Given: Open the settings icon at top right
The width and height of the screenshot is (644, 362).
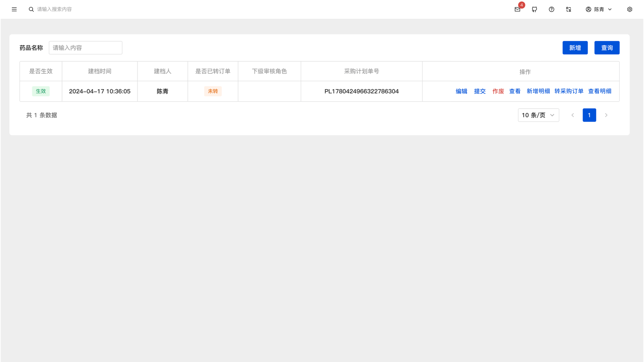Looking at the screenshot, I should [630, 9].
